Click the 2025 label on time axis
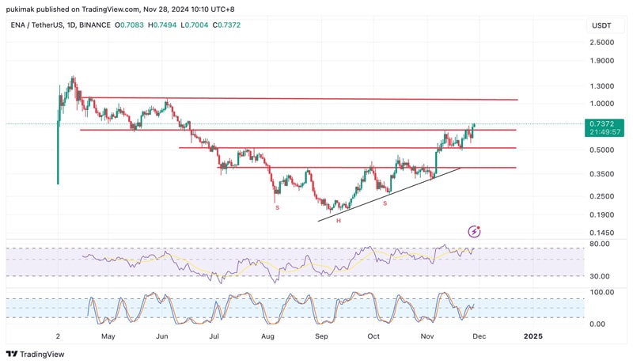The width and height of the screenshot is (633, 364). click(x=533, y=336)
